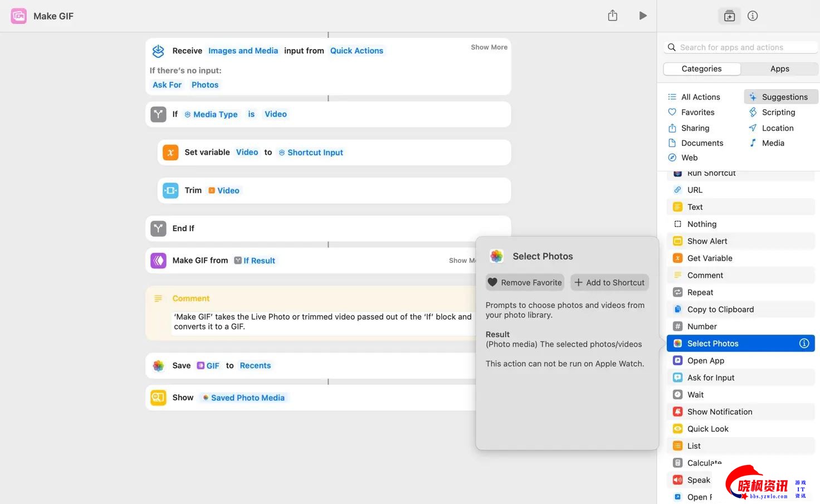The image size is (820, 504).
Task: Click Media Type variable in If
Action: point(211,114)
